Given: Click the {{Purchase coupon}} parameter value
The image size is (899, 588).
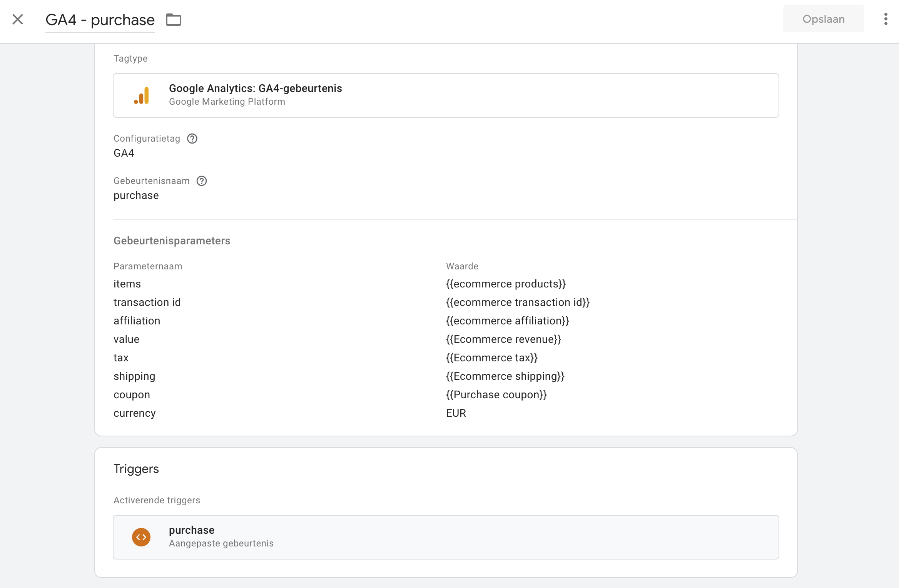Looking at the screenshot, I should tap(496, 395).
